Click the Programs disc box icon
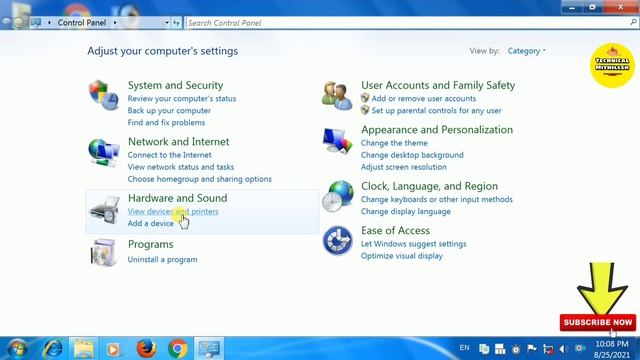The width and height of the screenshot is (640, 360). (103, 253)
